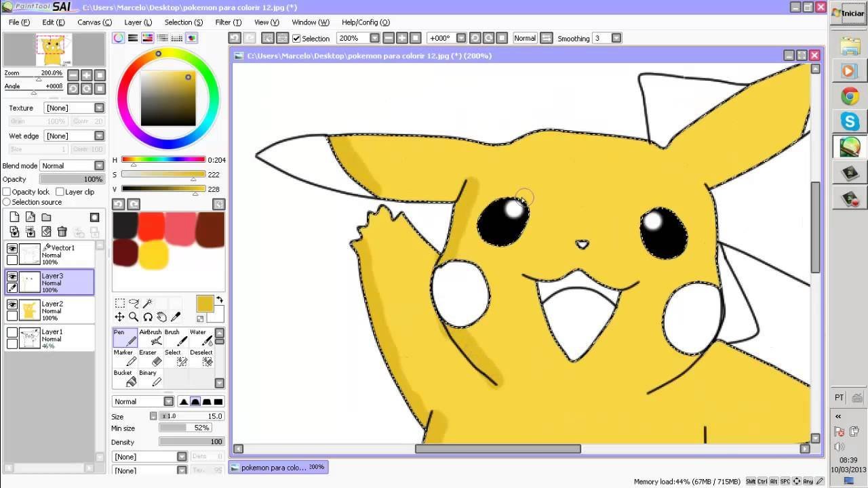Expand the Texture dropdown
Screen dimensions: 868x488
[99, 108]
